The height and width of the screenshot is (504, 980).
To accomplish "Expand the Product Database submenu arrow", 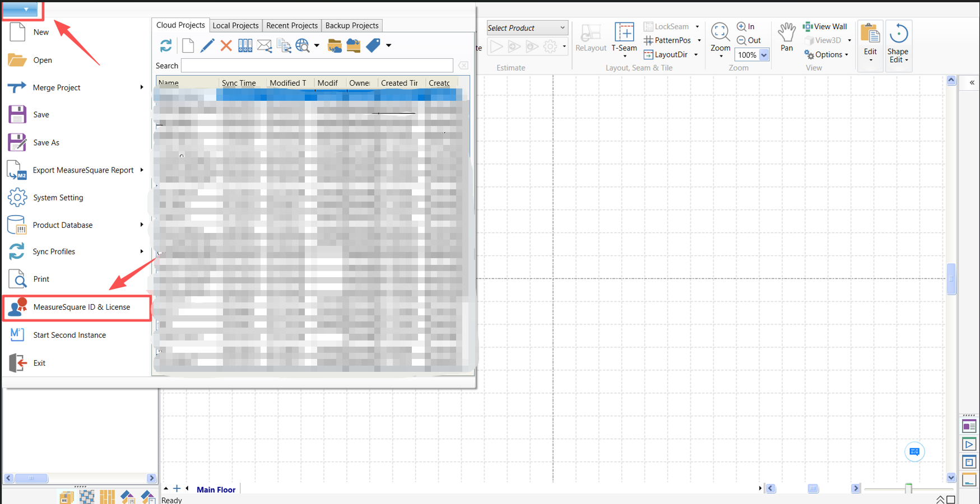I will (142, 225).
